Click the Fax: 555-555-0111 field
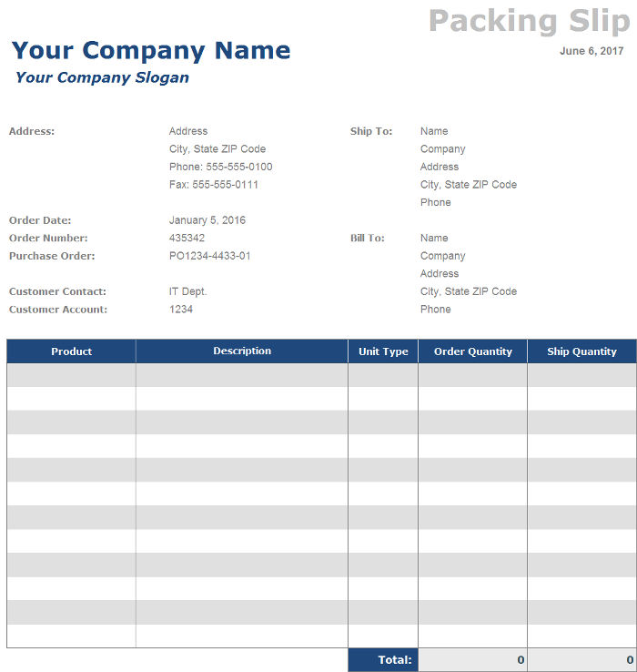The width and height of the screenshot is (637, 672). tap(214, 185)
